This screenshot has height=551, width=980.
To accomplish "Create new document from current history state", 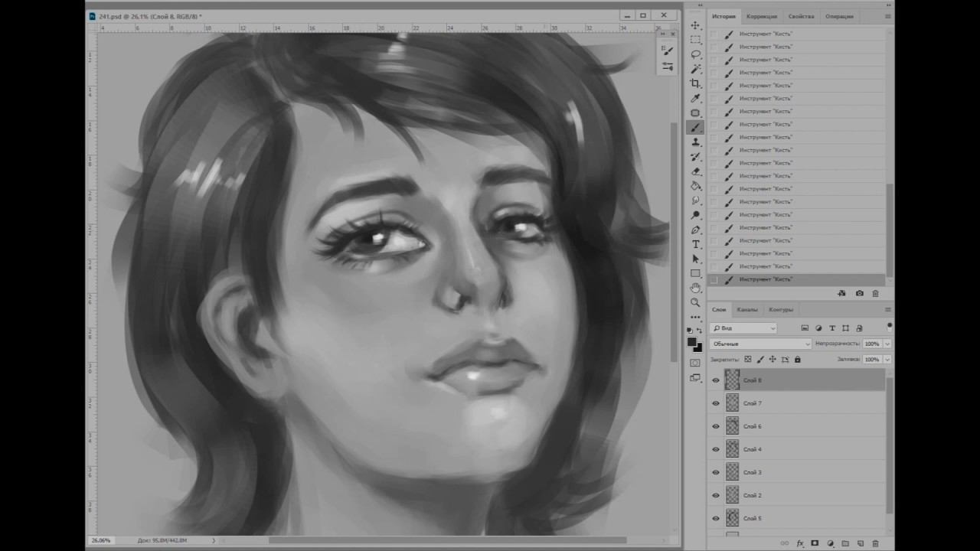I will [x=841, y=293].
